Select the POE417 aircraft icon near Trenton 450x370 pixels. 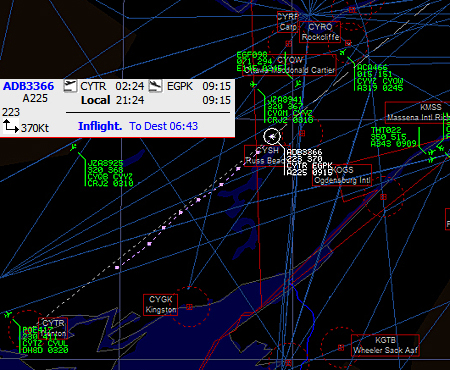click(x=8, y=314)
